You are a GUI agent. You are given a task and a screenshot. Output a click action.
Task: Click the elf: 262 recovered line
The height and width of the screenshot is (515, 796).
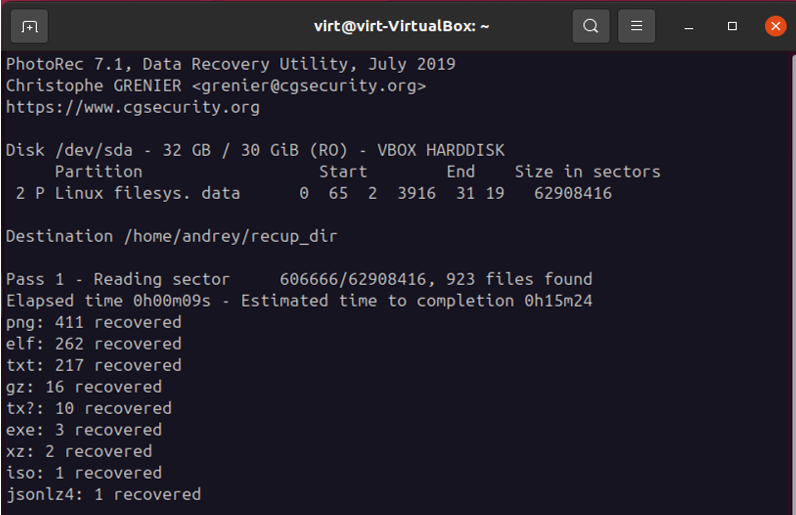93,344
